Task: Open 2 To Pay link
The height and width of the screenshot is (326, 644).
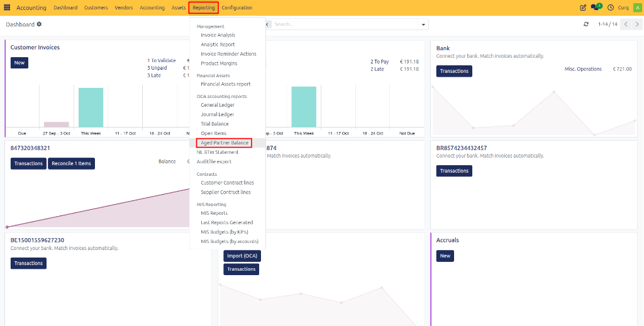Action: (379, 62)
